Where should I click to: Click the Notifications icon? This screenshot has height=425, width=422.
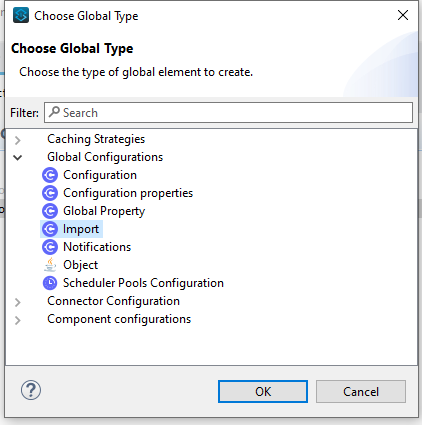click(50, 247)
